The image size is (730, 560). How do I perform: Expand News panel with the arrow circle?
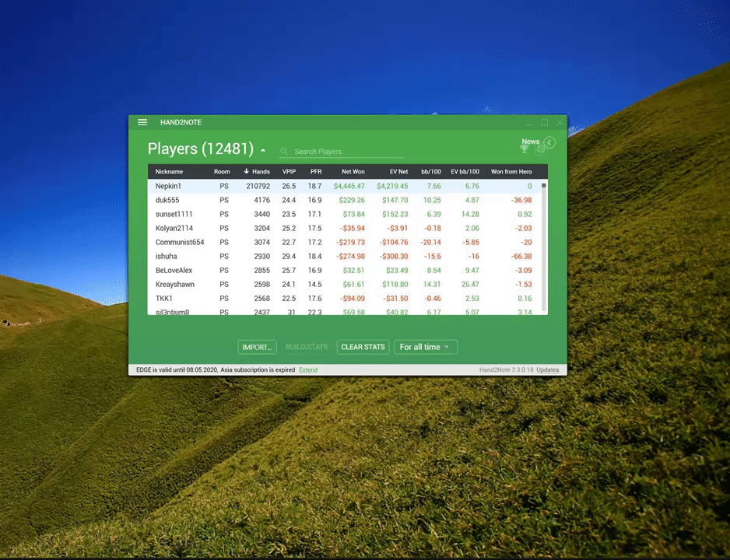549,142
